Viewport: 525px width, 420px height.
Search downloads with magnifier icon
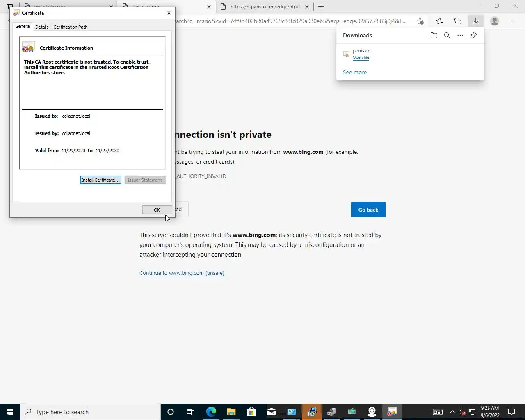pyautogui.click(x=447, y=35)
